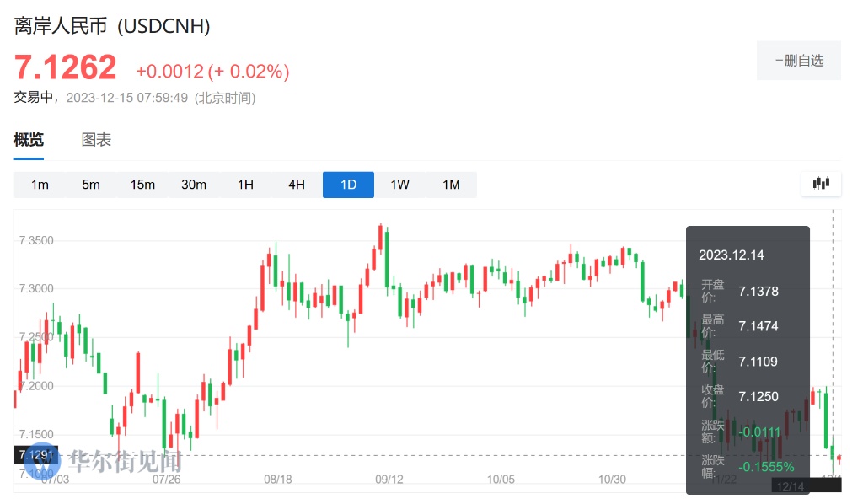Click the active 1D interval button
Viewport: 863px width, 504px height.
[348, 185]
